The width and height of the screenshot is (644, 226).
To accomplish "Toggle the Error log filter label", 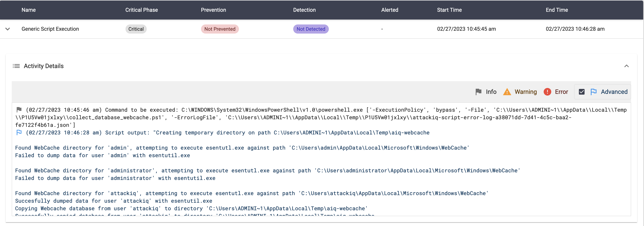I will tap(561, 92).
